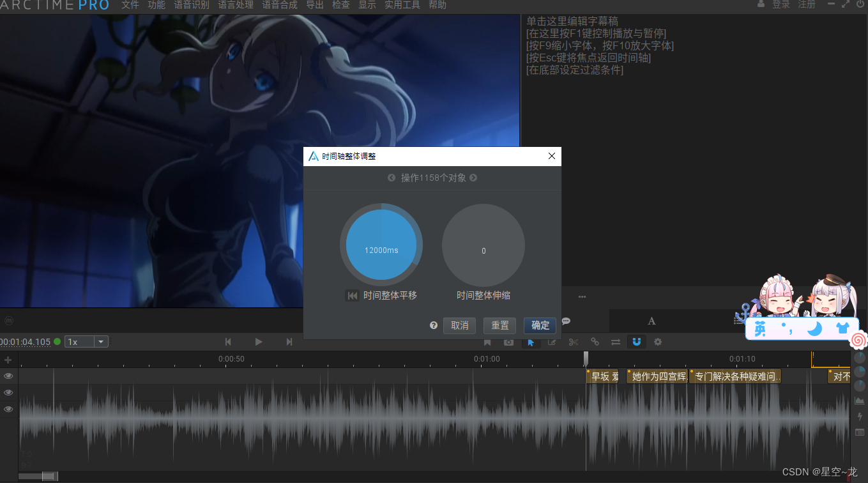Viewport: 868px width, 483px height.
Task: Toggle visibility eye of subtitle track
Action: [x=8, y=376]
